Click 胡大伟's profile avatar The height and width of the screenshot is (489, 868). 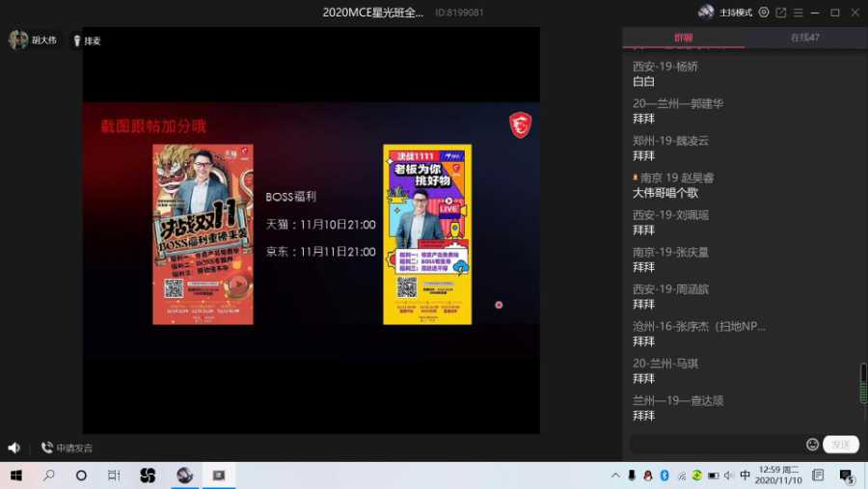pos(17,40)
